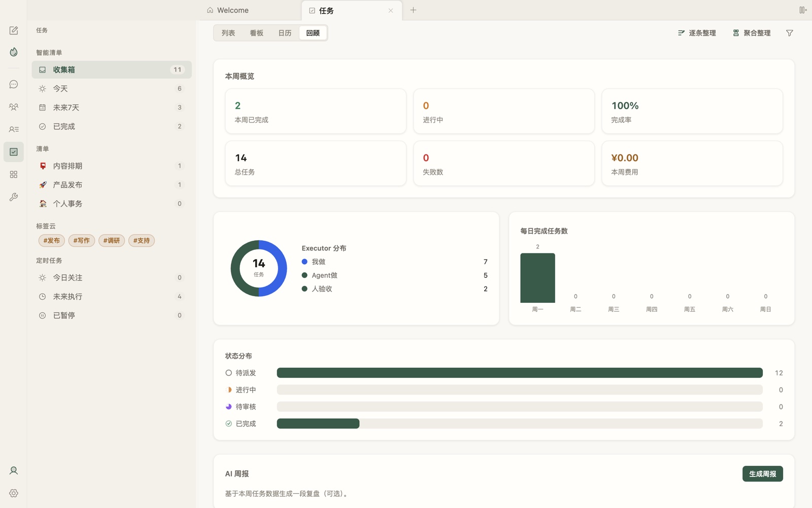Click the 周日 axis label
Screen dimensions: 812x508
(x=765, y=309)
